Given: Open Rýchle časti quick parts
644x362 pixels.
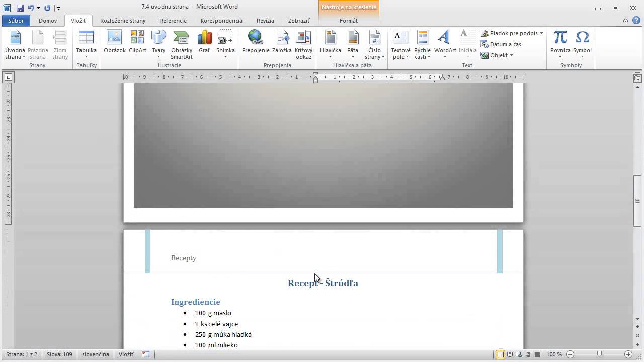Looking at the screenshot, I should tap(423, 45).
